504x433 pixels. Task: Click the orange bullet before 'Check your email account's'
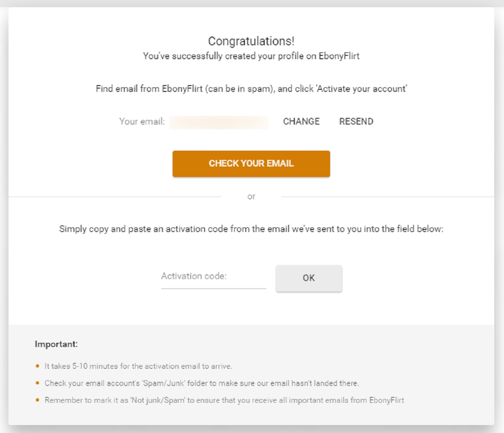[37, 383]
